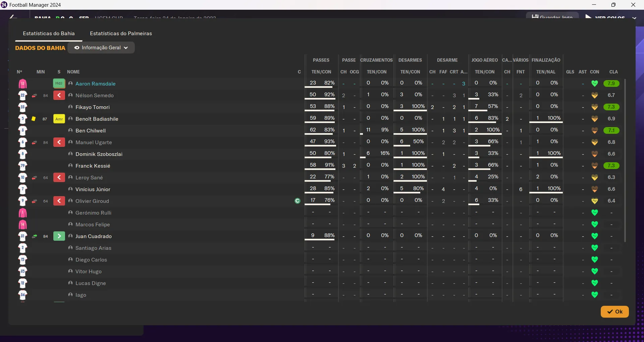Click the substitution arrows icon beside Nélson Semedo

click(34, 96)
